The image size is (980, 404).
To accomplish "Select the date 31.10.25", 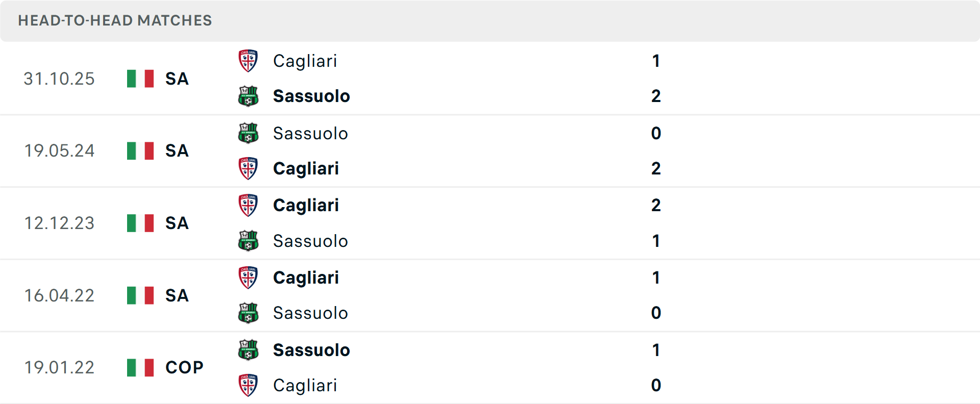I will click(59, 79).
